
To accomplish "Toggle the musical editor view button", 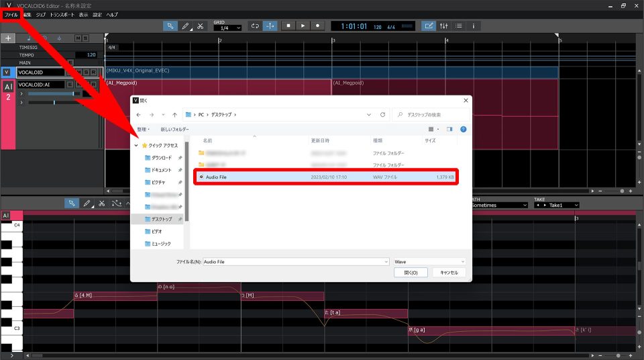I will (428, 26).
